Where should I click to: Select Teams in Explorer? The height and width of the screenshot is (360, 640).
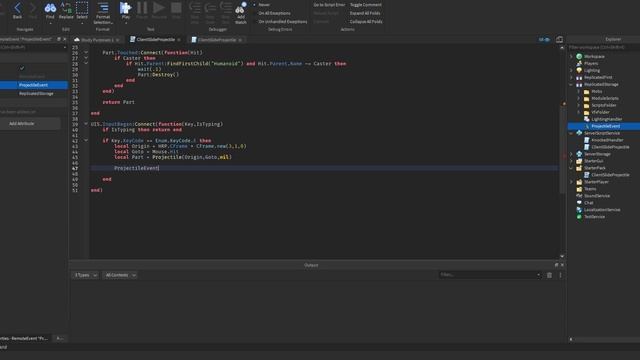[x=590, y=189]
